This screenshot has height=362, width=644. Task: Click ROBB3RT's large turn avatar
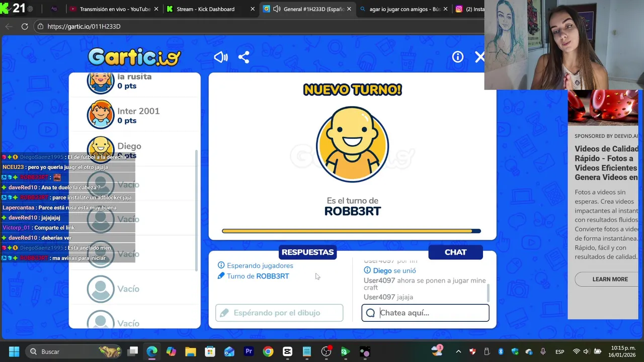click(x=352, y=144)
